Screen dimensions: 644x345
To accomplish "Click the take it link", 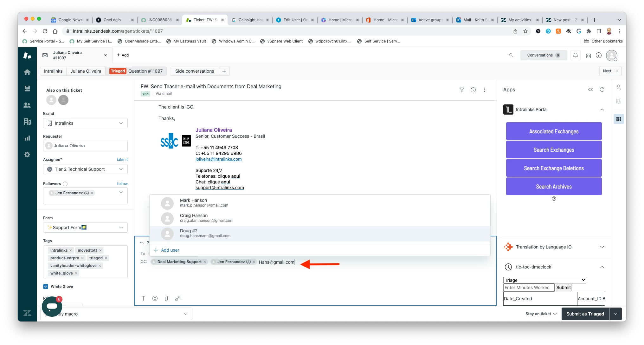I will tap(122, 160).
